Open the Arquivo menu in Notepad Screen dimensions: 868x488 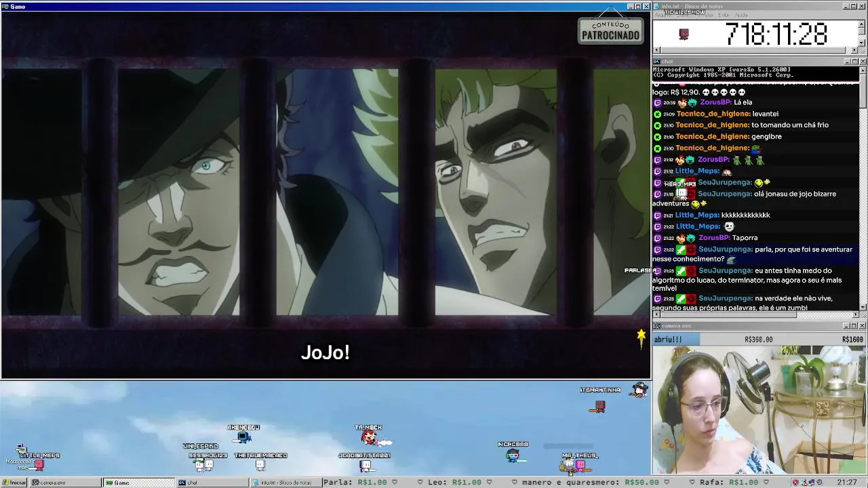point(661,15)
